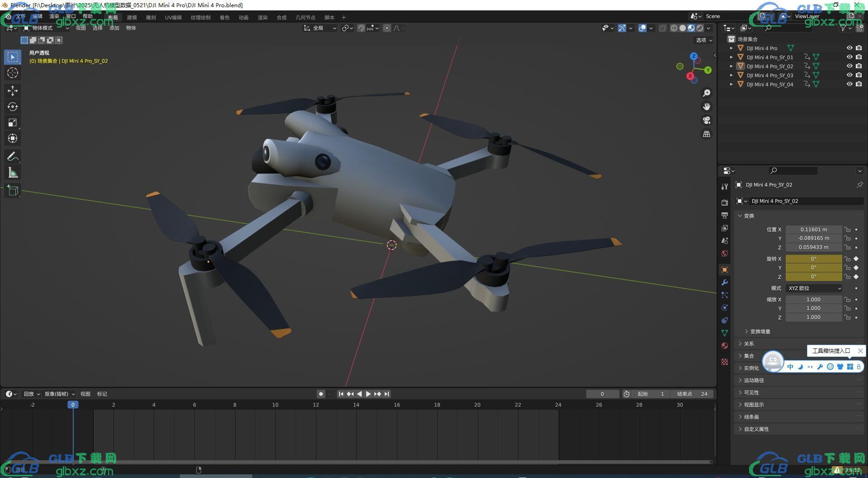Toggle camera view in viewport
868x478 pixels.
[706, 120]
